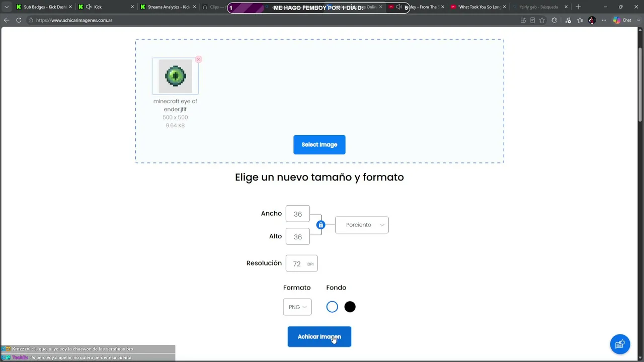Switch to fairly gab Búsqueda tab
Screen dimensions: 644x362
point(540,7)
